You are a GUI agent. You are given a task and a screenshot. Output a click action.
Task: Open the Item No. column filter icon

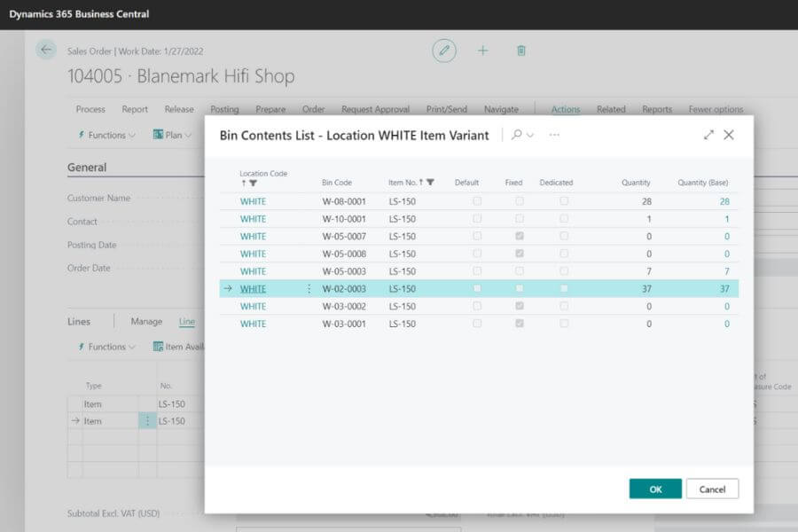pyautogui.click(x=431, y=183)
